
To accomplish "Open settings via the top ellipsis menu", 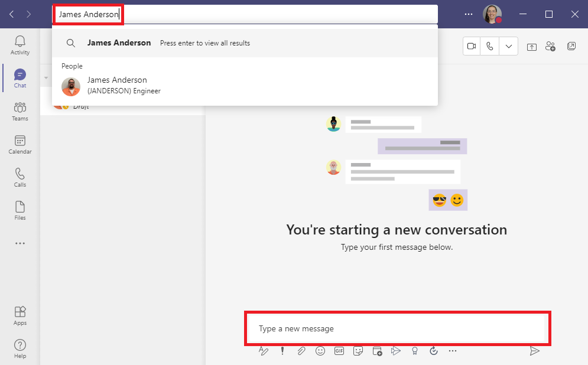I will [x=469, y=14].
